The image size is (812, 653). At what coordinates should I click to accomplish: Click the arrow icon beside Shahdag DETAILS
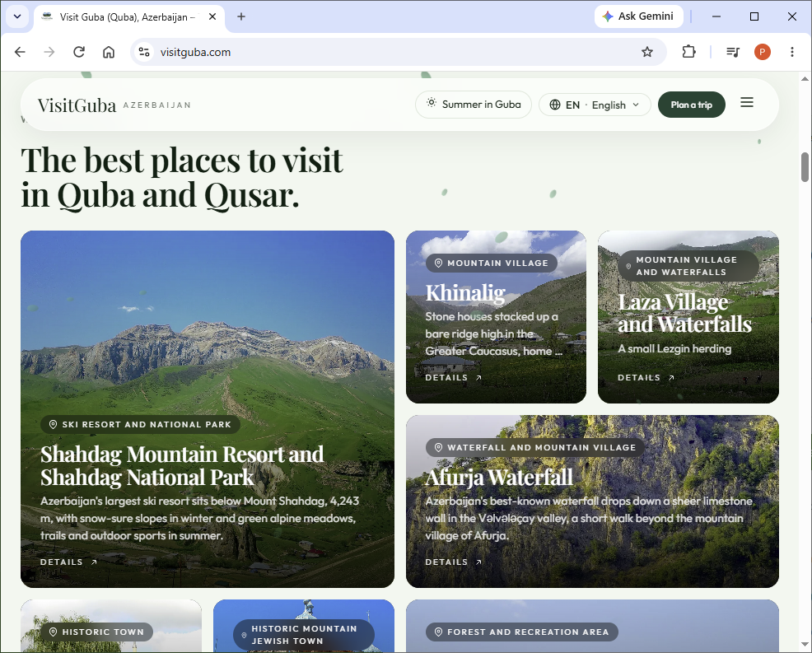[x=94, y=562]
